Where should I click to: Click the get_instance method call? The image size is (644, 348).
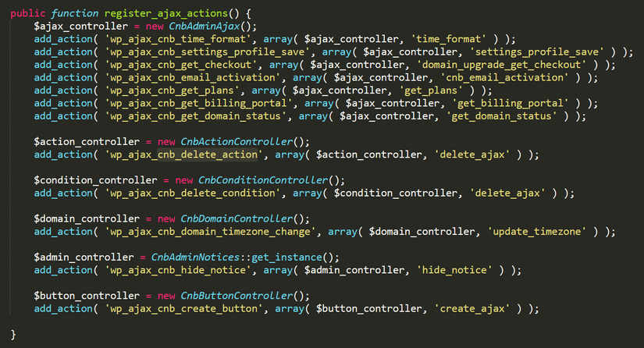pyautogui.click(x=286, y=257)
